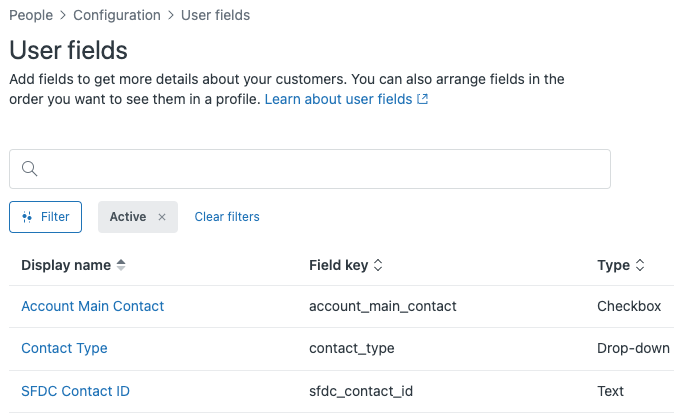This screenshot has width=674, height=417.
Task: Click the account_main_contact field key cell
Action: coord(383,306)
